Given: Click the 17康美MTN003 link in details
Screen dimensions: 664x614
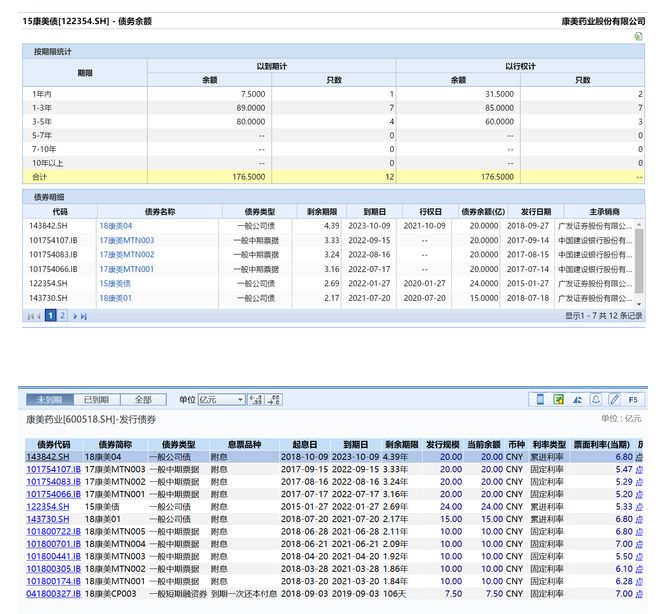Looking at the screenshot, I should (x=127, y=240).
